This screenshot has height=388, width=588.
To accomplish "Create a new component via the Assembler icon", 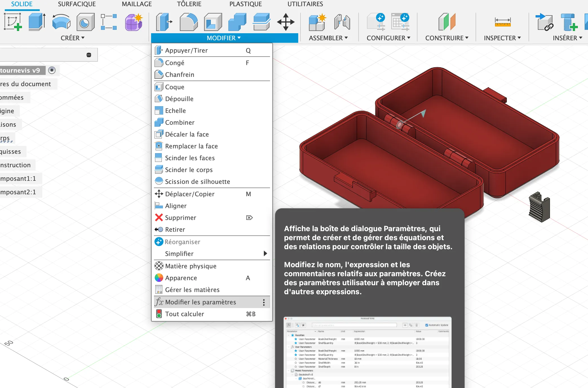I will pos(317,22).
